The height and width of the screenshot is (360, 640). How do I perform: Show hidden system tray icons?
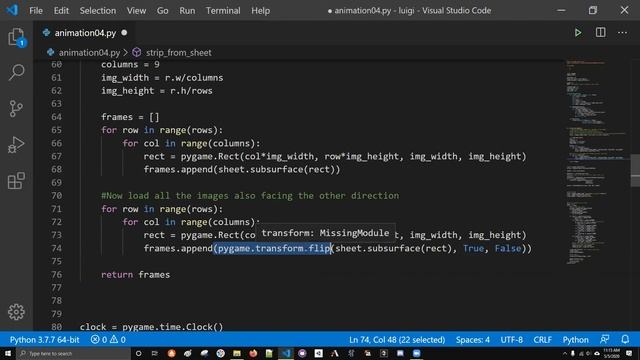[x=565, y=353]
